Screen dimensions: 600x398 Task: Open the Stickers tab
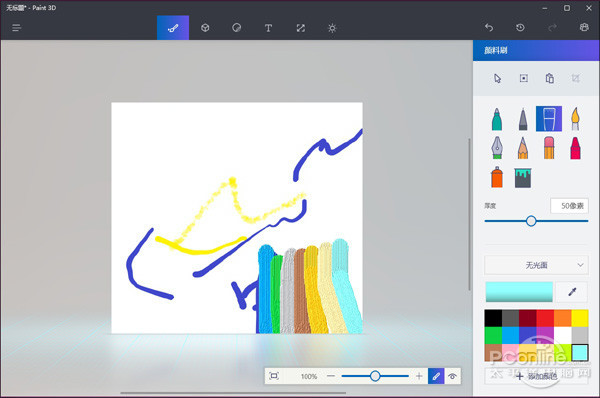tap(236, 28)
